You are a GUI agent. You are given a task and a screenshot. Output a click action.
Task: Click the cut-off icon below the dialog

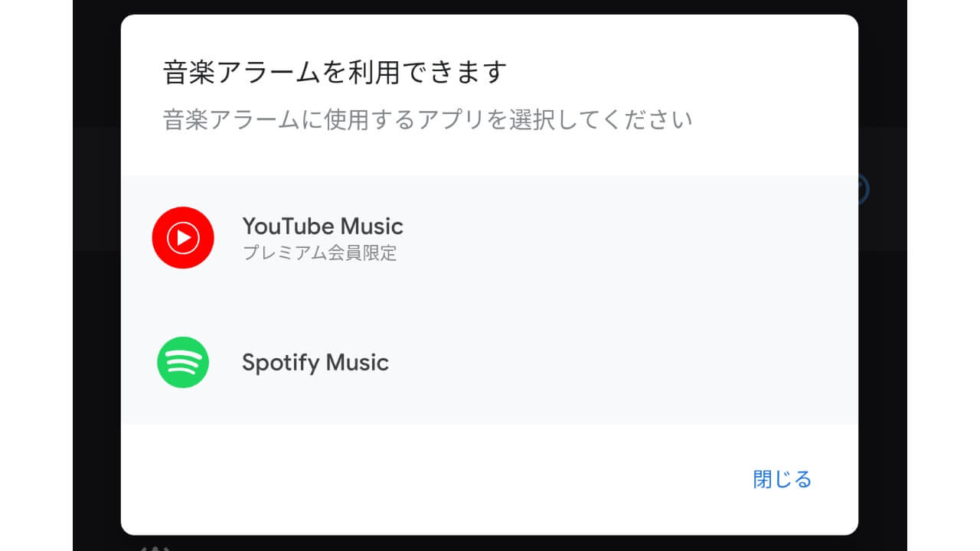[x=155, y=546]
